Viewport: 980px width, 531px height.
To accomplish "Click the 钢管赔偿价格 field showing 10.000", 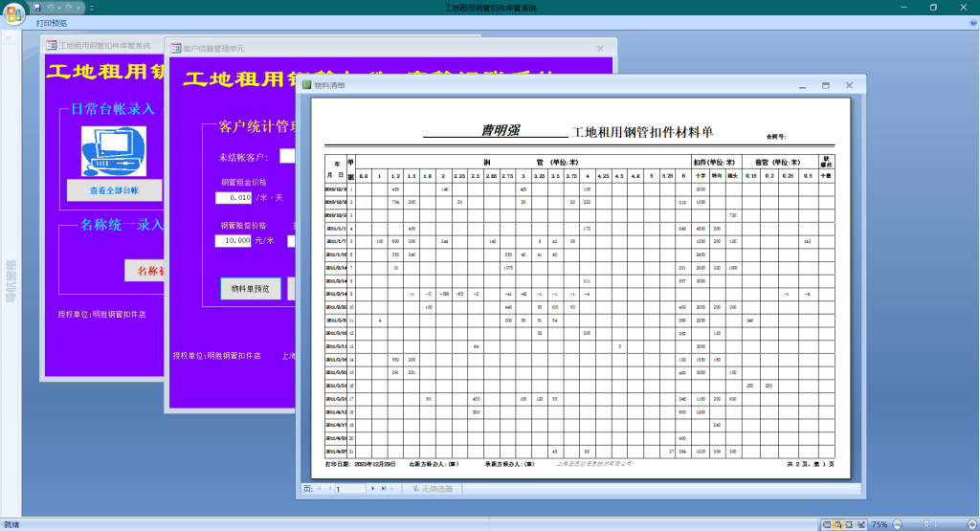I will click(x=234, y=240).
